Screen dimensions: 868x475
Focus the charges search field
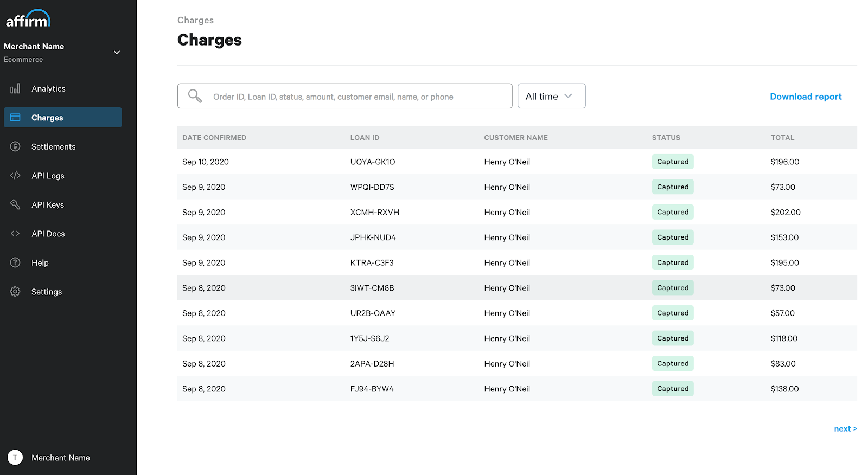(344, 96)
